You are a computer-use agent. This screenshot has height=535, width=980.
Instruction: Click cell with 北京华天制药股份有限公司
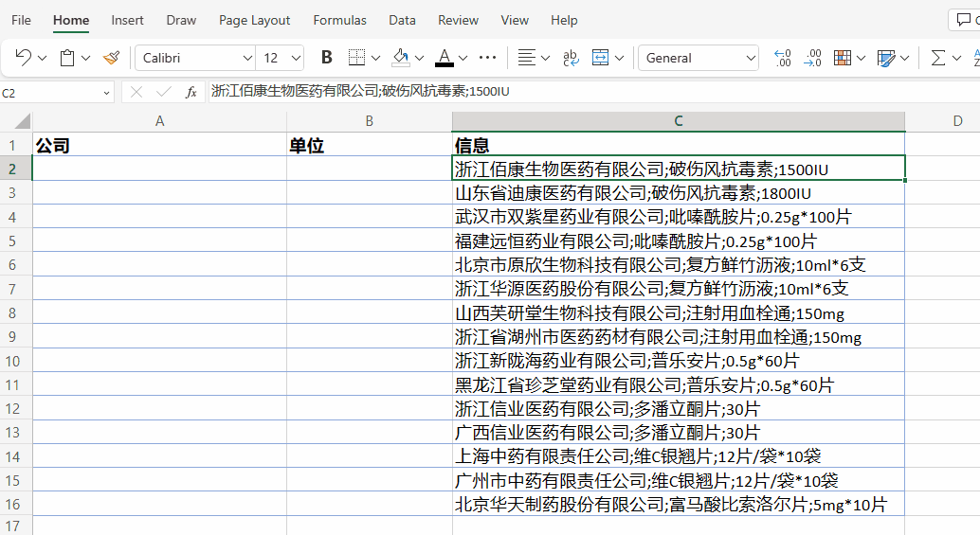pyautogui.click(x=678, y=505)
